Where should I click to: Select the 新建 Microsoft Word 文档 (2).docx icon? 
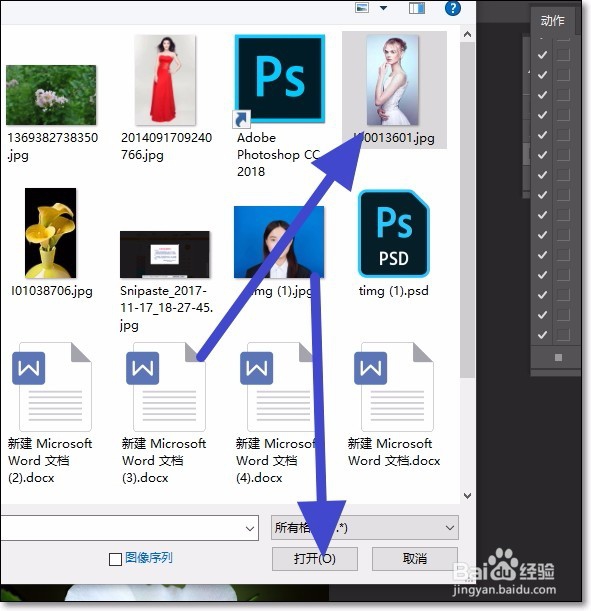point(51,387)
